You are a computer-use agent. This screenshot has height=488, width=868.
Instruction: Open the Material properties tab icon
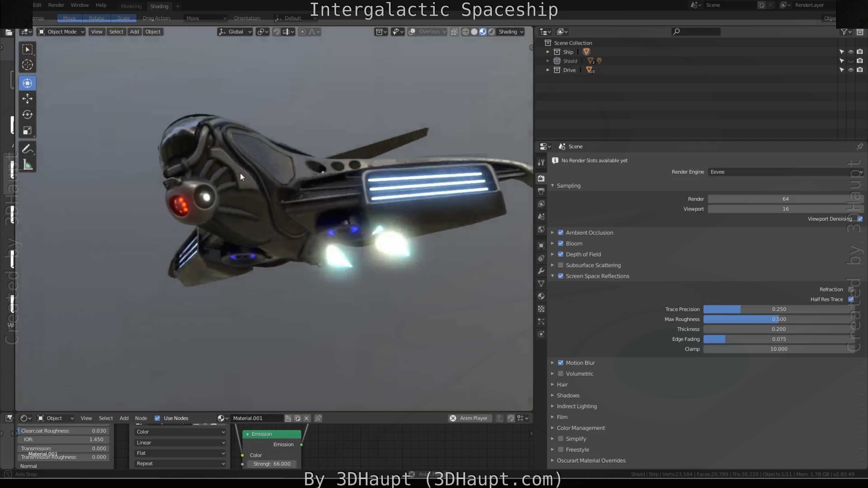click(541, 296)
